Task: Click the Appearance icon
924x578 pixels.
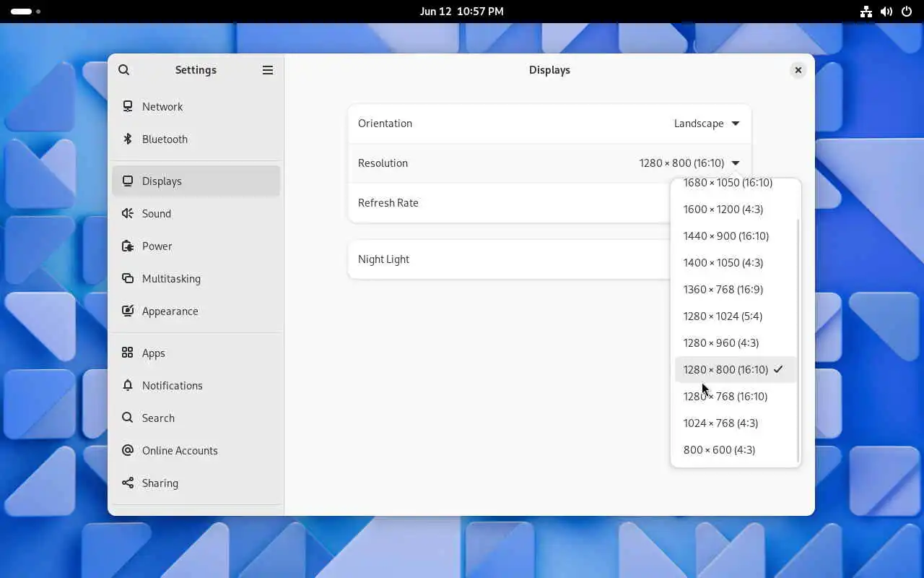Action: click(128, 311)
